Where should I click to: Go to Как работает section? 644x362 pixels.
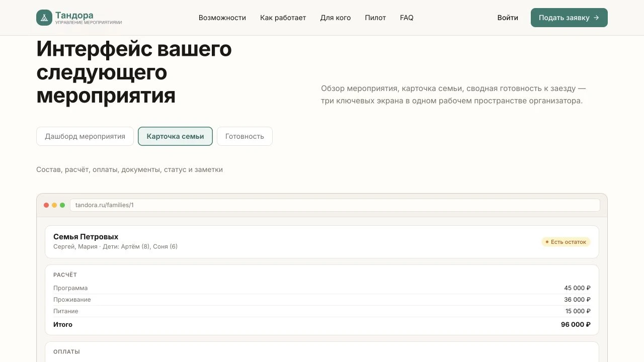click(283, 18)
